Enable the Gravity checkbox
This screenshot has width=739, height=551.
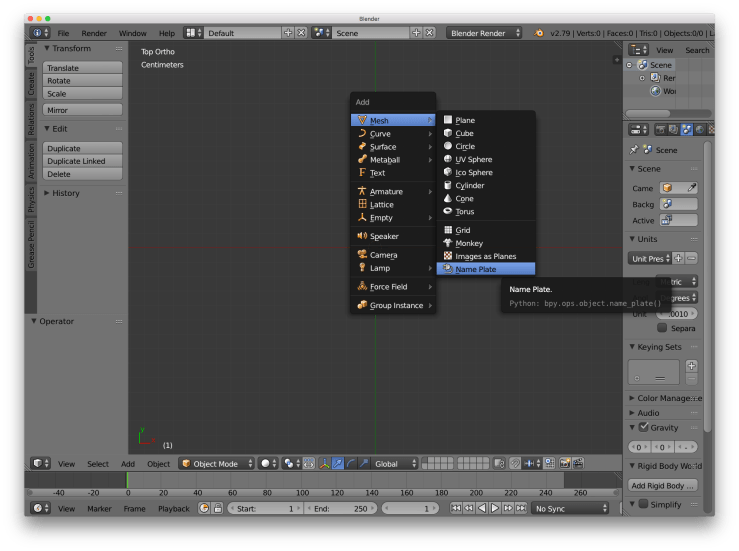tap(644, 427)
